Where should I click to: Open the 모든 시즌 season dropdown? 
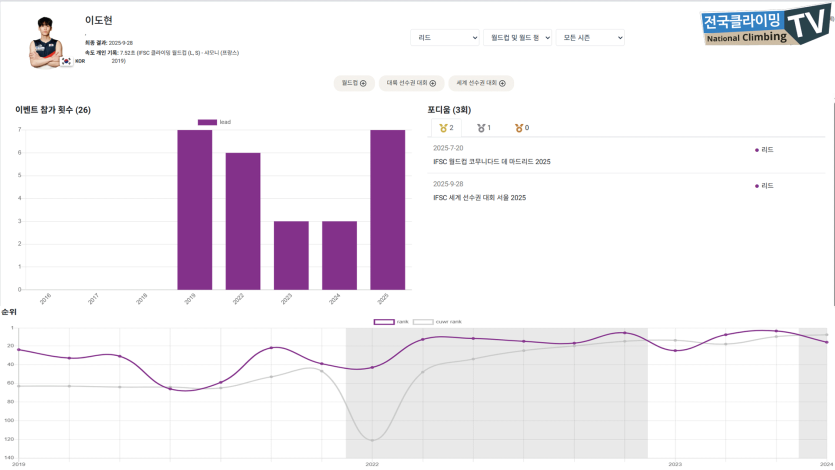589,37
